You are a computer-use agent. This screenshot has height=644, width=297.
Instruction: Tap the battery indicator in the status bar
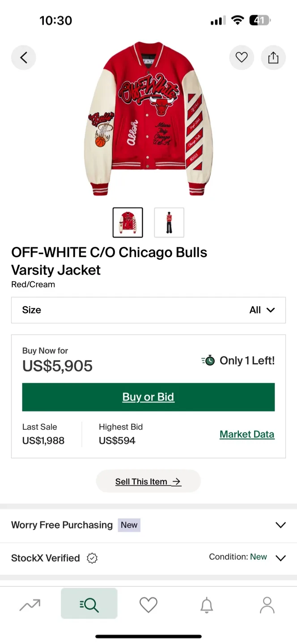coord(259,20)
